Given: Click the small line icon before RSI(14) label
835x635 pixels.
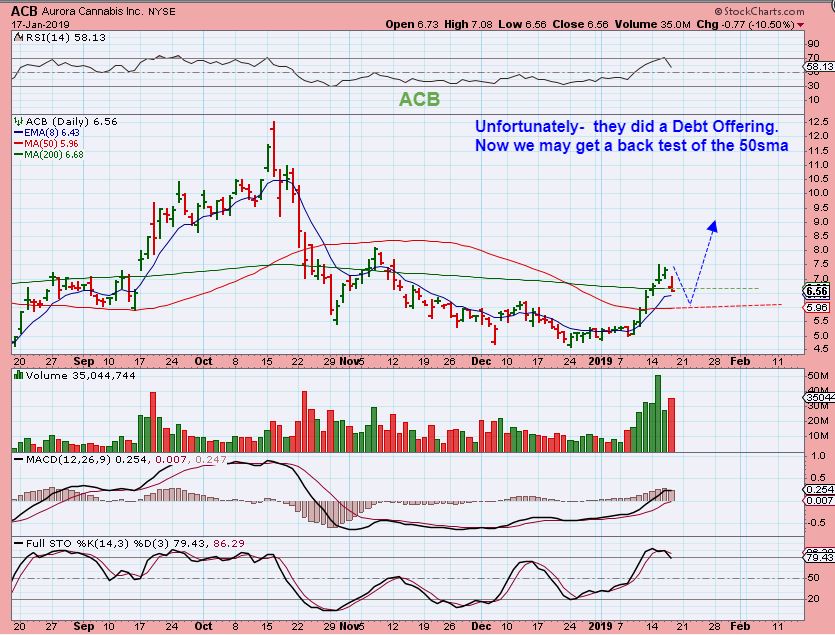Looking at the screenshot, I should [18, 37].
